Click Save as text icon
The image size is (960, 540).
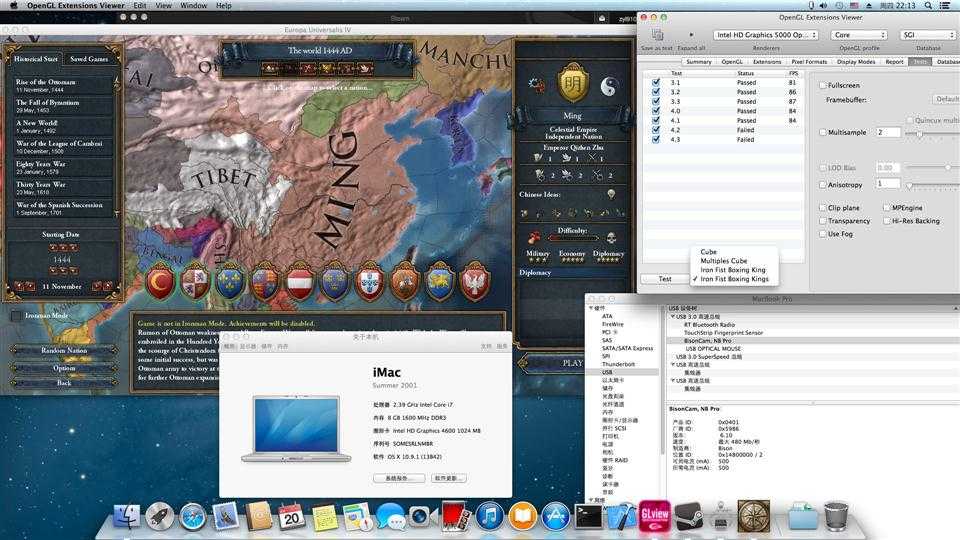[x=658, y=35]
